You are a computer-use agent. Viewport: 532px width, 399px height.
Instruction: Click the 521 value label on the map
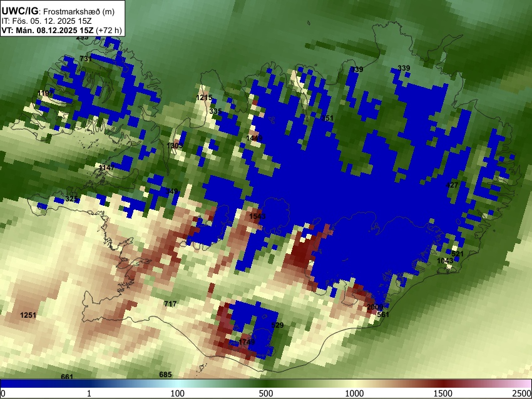(458, 254)
